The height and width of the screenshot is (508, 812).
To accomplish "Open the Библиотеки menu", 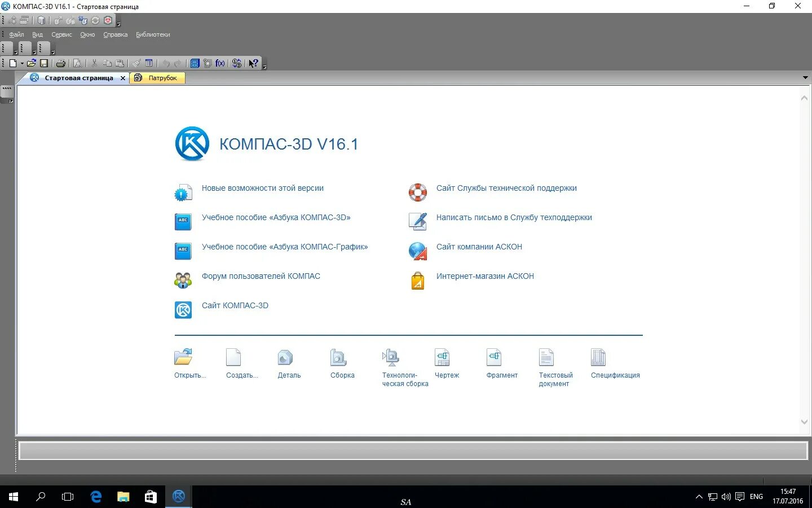I will 153,34.
